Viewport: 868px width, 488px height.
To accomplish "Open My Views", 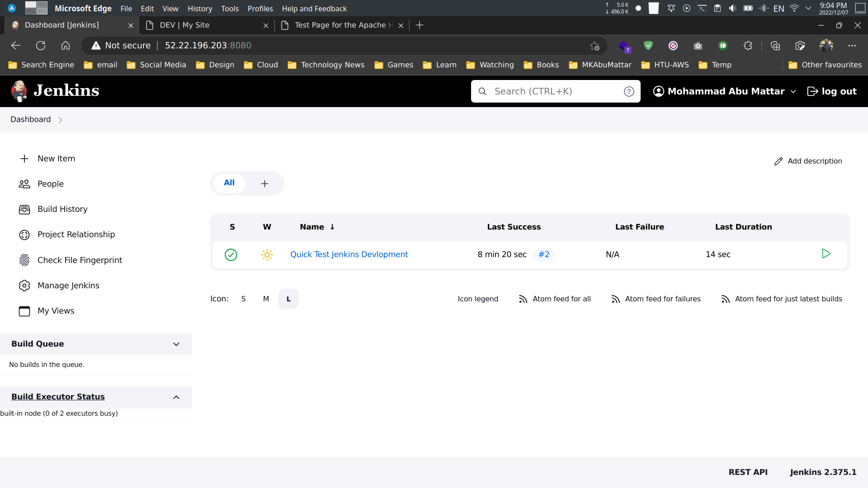I will coord(56,310).
